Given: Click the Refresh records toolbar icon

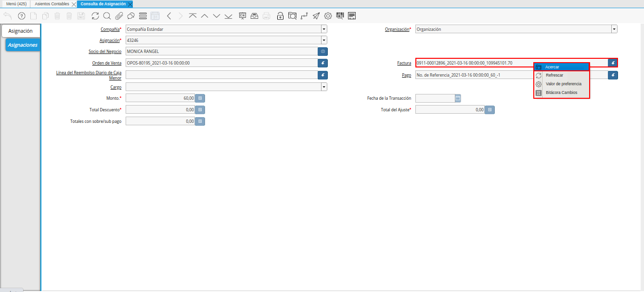Looking at the screenshot, I should click(95, 16).
